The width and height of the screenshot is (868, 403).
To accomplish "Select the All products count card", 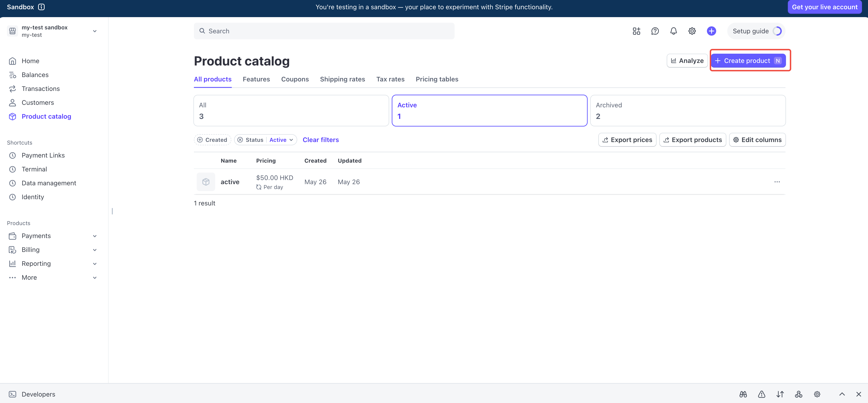I will [291, 111].
